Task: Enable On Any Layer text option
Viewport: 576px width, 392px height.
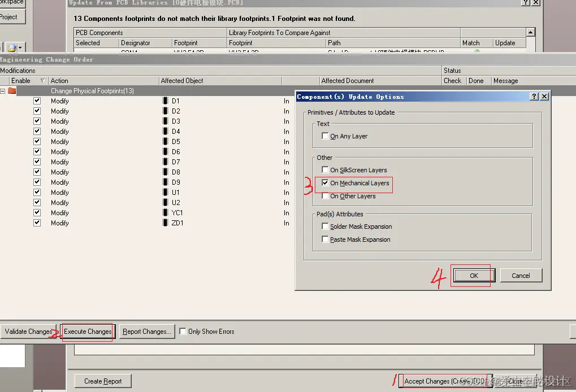Action: (x=325, y=136)
